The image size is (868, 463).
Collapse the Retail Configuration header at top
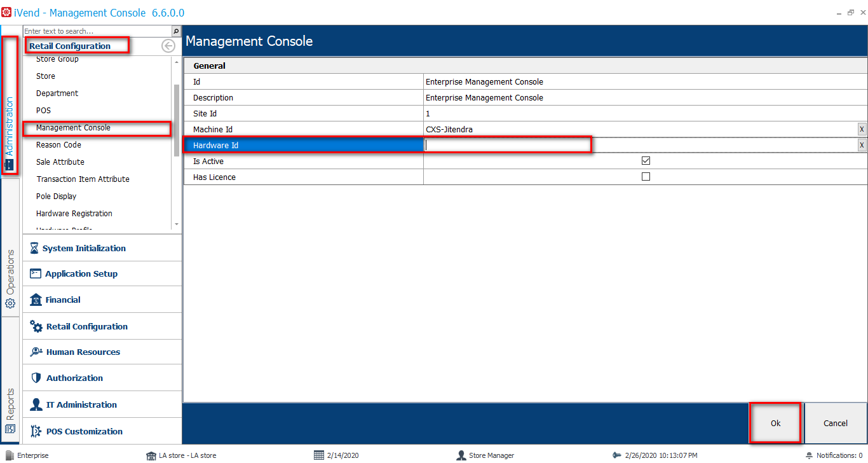click(70, 46)
